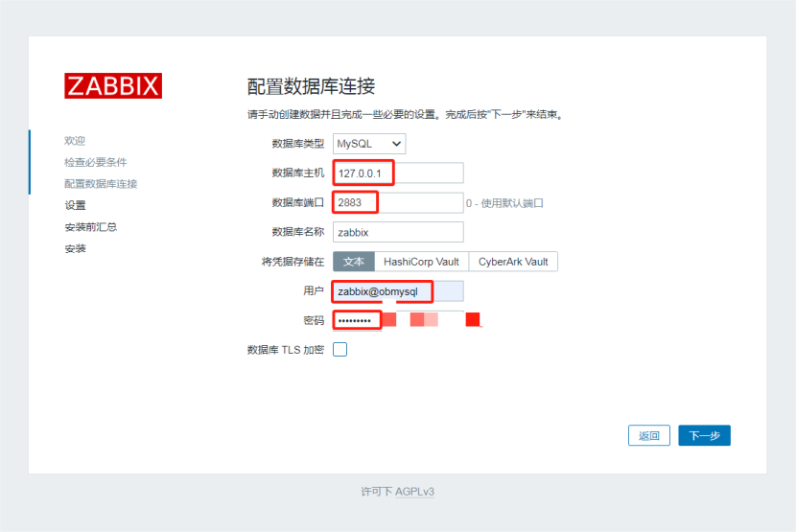Click the 数据库名称 field containing zabbix
The image size is (796, 532).
coord(398,232)
